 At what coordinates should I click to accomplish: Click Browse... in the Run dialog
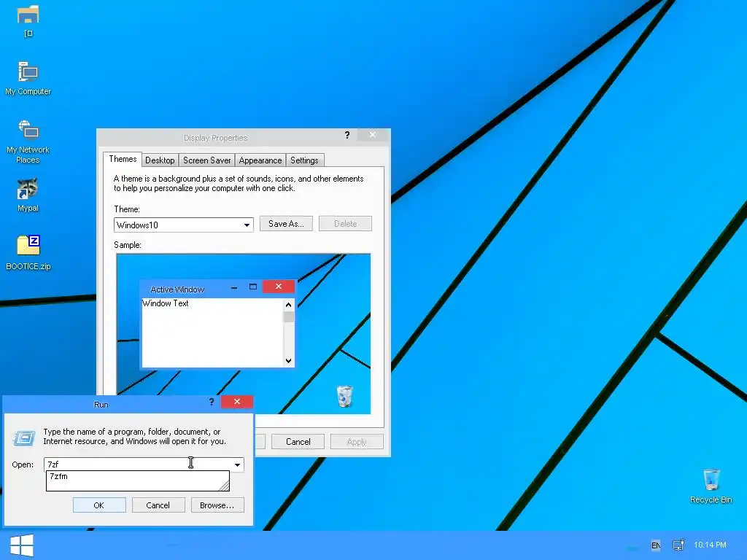217,505
